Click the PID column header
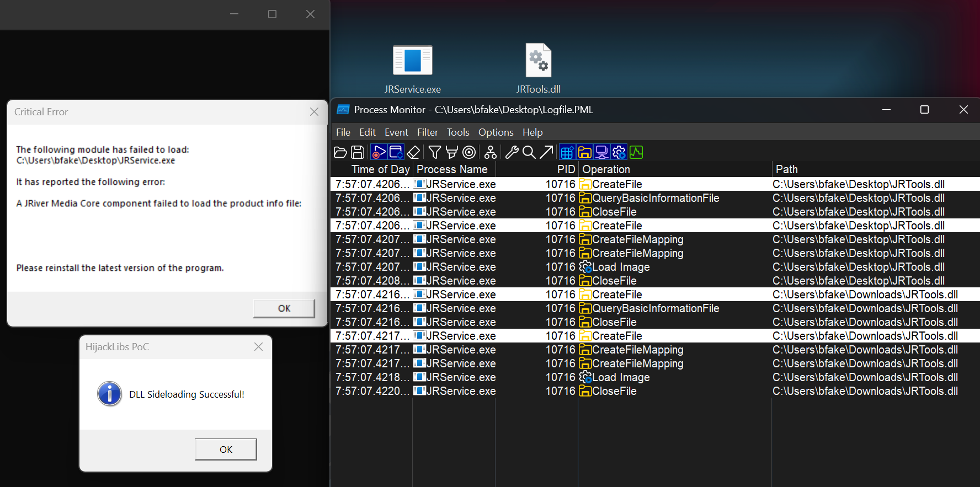The width and height of the screenshot is (980, 487). coord(536,169)
